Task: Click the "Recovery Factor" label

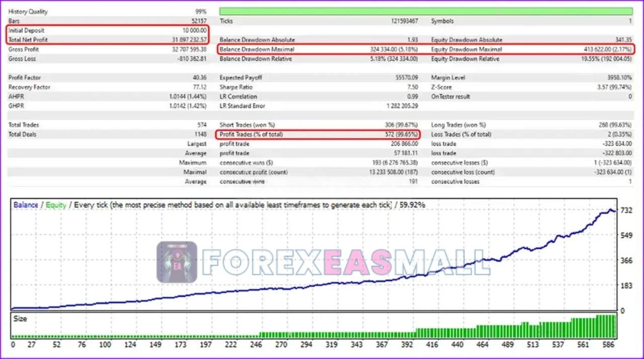Action: (x=30, y=87)
